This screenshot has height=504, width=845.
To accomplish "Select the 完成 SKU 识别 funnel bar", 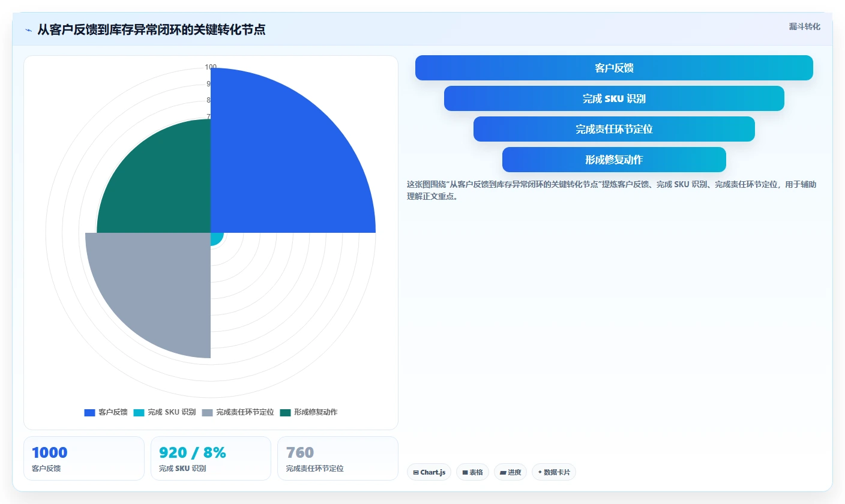I will pos(614,98).
